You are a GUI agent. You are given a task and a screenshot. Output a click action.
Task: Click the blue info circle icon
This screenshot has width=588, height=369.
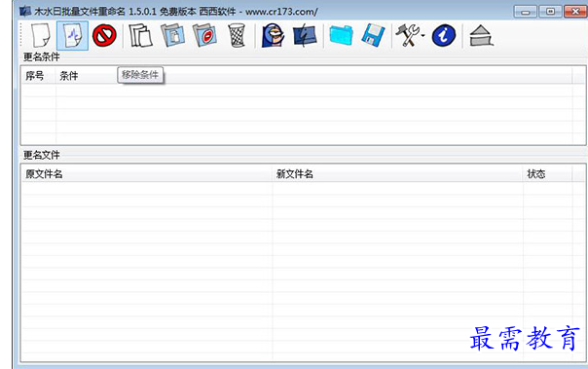444,36
